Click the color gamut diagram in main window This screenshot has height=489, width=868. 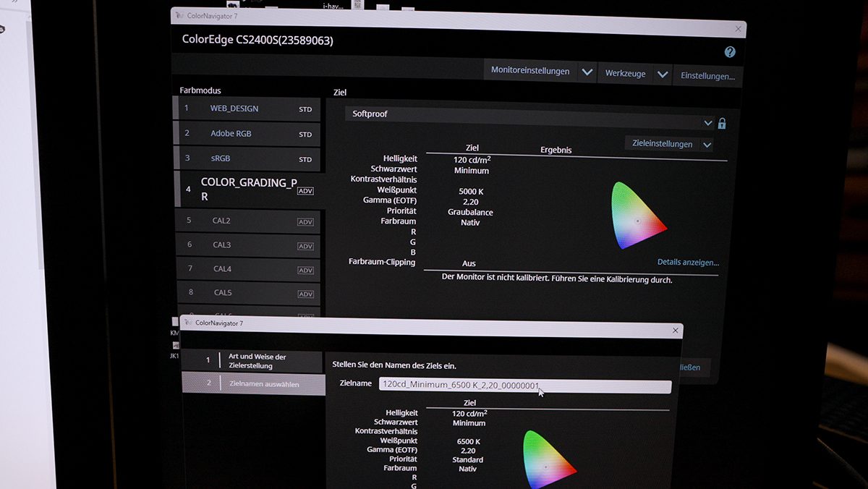pos(637,217)
